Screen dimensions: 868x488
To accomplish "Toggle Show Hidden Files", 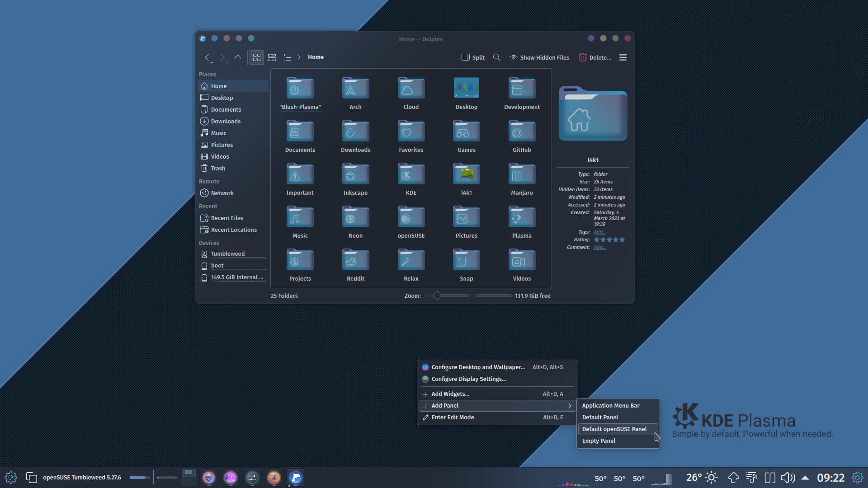I will (539, 57).
